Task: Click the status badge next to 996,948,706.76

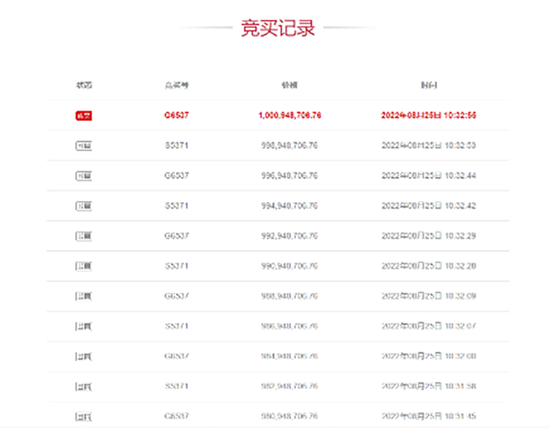Action: coord(84,176)
